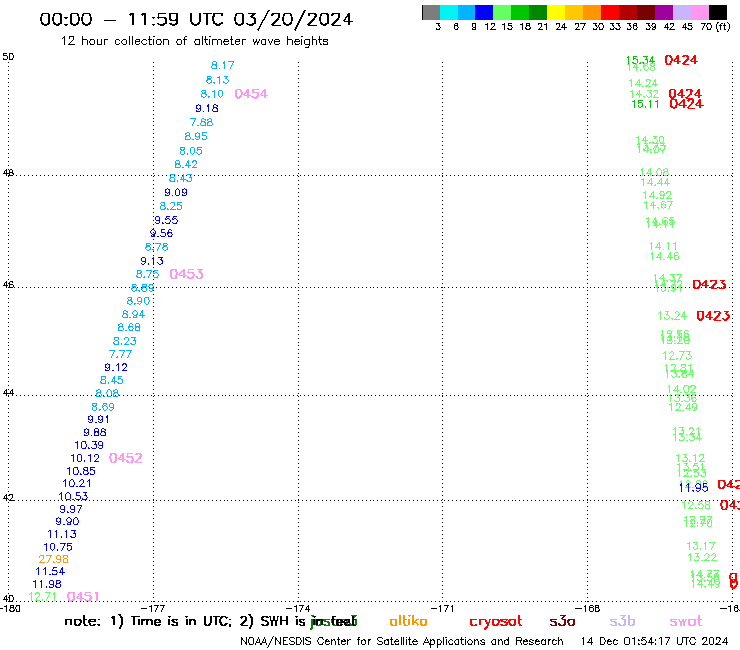Click the -174 longitude axis label
Image resolution: width=740 pixels, height=650 pixels.
[298, 608]
